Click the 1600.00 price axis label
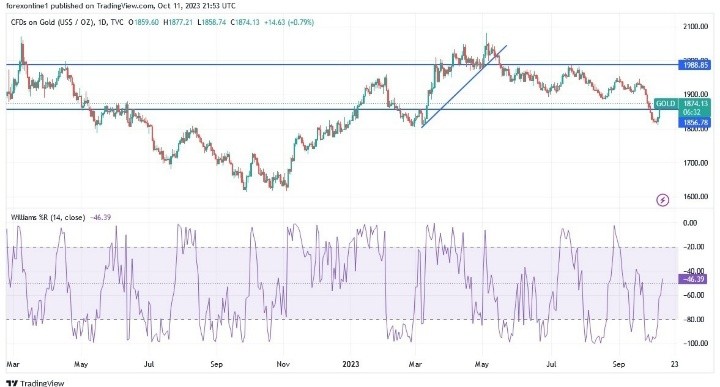The image size is (720, 387). [695, 196]
